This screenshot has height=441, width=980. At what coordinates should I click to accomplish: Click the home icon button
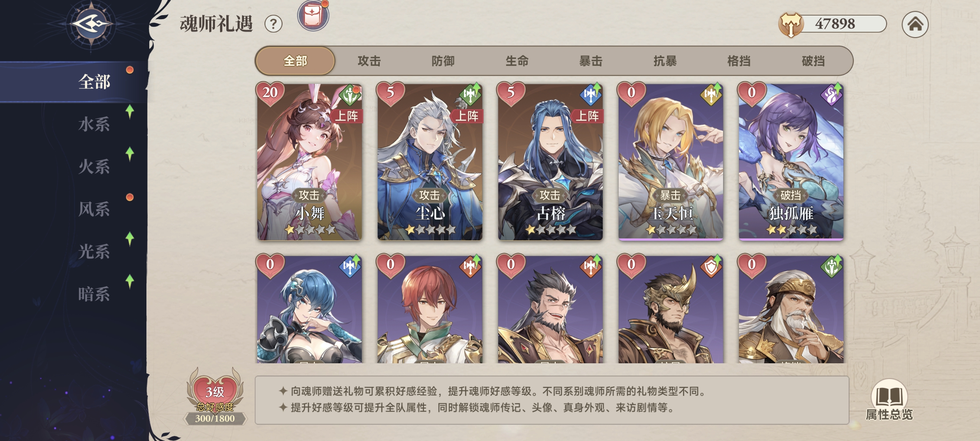coord(915,24)
